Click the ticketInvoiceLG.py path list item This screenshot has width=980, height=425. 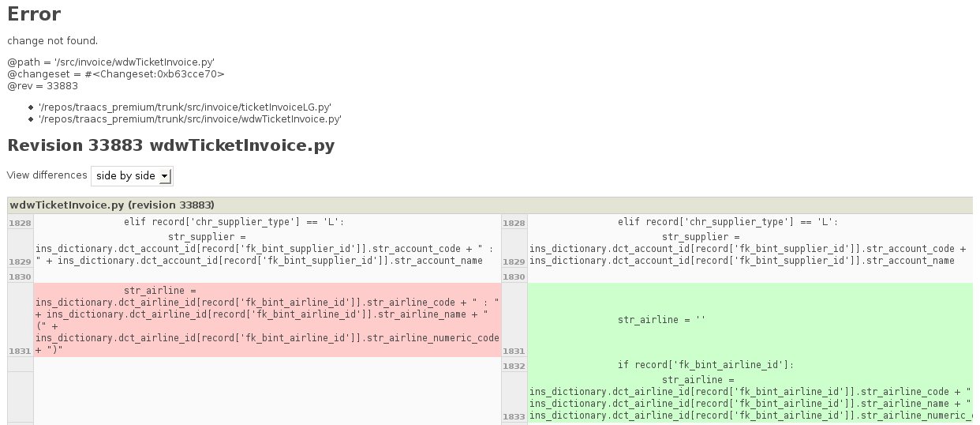pos(184,107)
